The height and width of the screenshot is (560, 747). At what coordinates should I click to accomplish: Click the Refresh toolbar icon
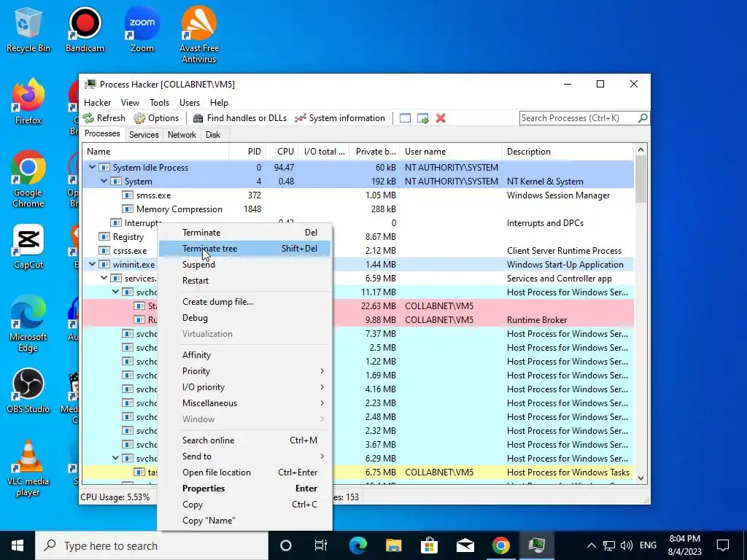(x=88, y=118)
